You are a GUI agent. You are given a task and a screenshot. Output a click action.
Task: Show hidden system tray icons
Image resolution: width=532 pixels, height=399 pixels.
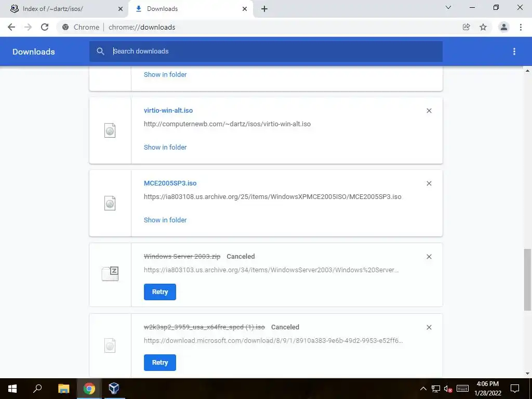click(423, 389)
